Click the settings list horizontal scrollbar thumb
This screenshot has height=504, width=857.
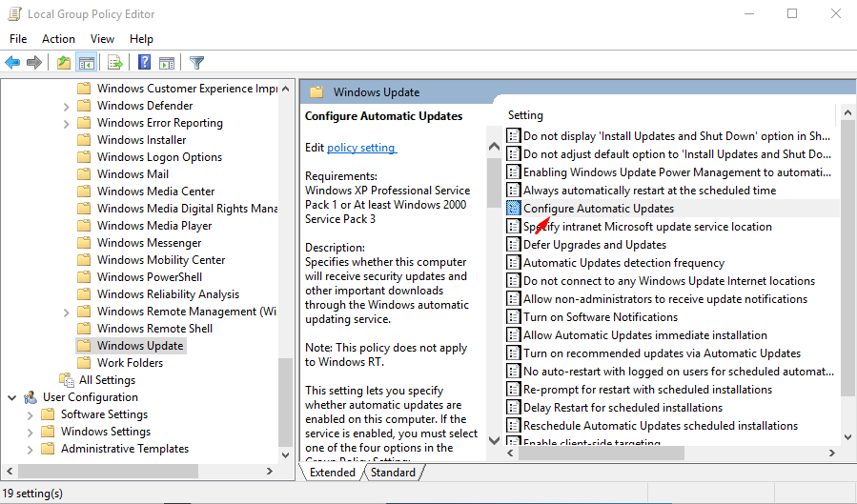tap(602, 453)
